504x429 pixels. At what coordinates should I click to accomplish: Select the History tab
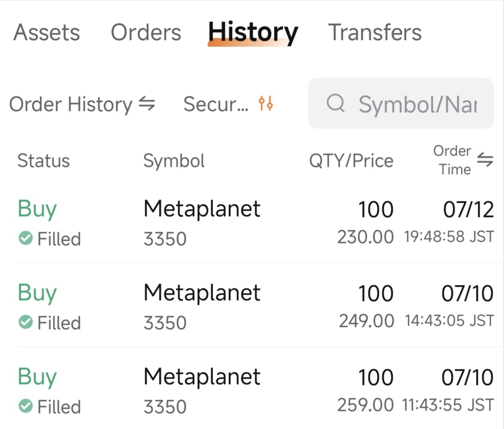(253, 32)
